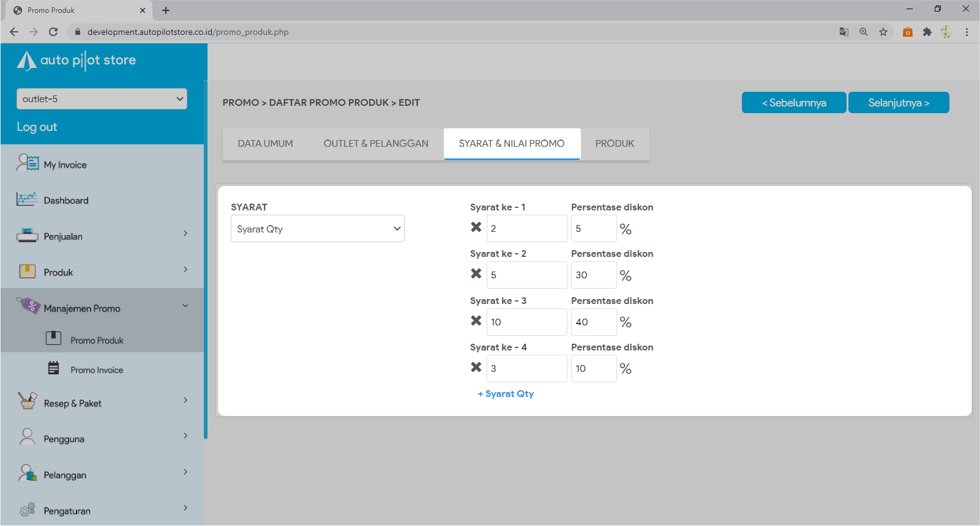Click the Syarat ke - 2 discount percentage field

(x=593, y=275)
